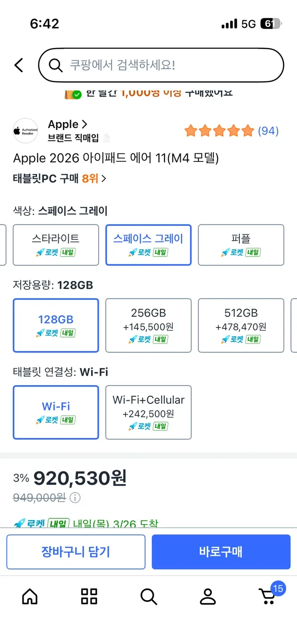
Task: Select the 512GB storage option
Action: (x=241, y=325)
